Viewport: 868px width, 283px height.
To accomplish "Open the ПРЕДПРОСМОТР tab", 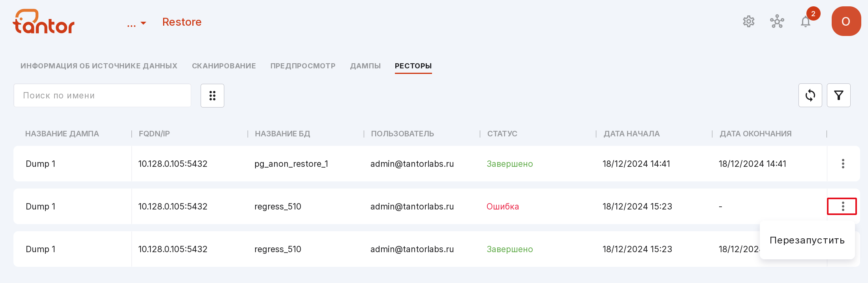I will pyautogui.click(x=303, y=66).
